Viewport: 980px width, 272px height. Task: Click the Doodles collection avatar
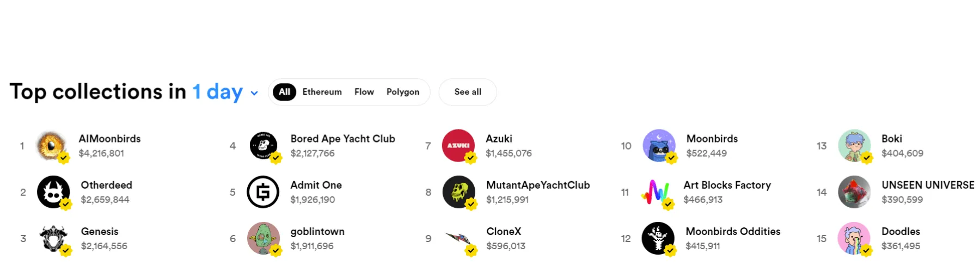pyautogui.click(x=854, y=238)
